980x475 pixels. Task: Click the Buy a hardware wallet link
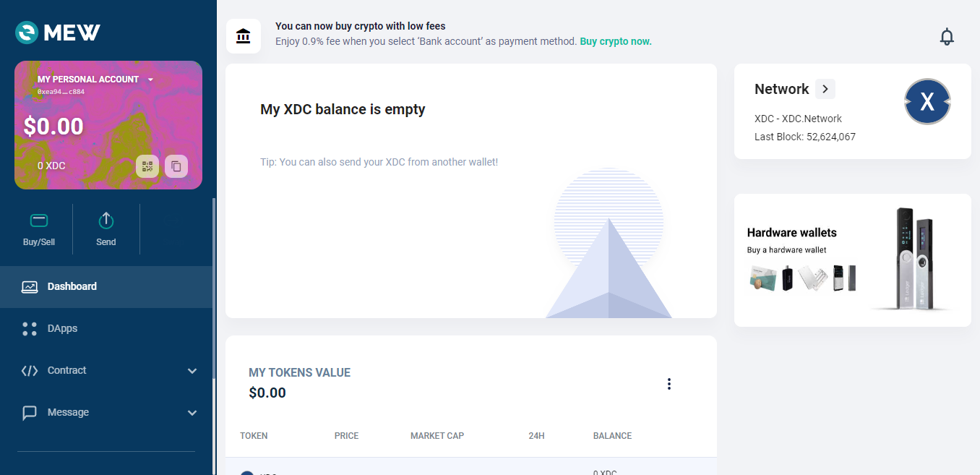coord(786,250)
